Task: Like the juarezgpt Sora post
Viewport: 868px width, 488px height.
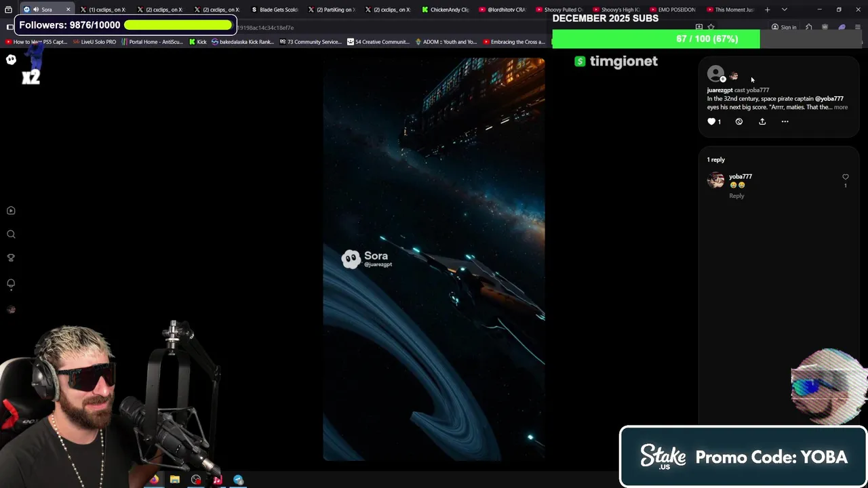Action: click(711, 121)
